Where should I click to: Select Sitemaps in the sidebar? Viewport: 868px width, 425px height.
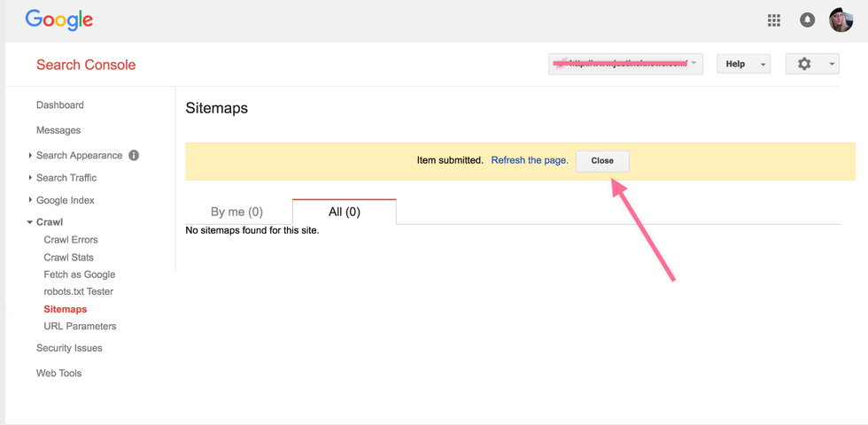[66, 309]
